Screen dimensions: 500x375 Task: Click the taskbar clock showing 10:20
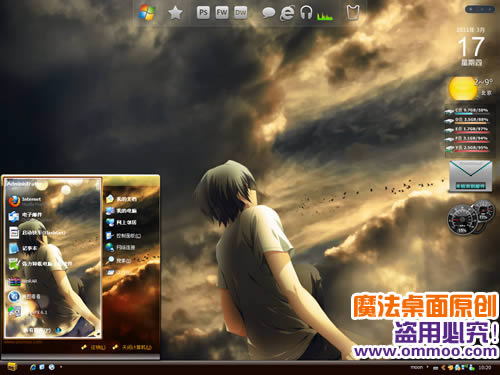(x=485, y=367)
